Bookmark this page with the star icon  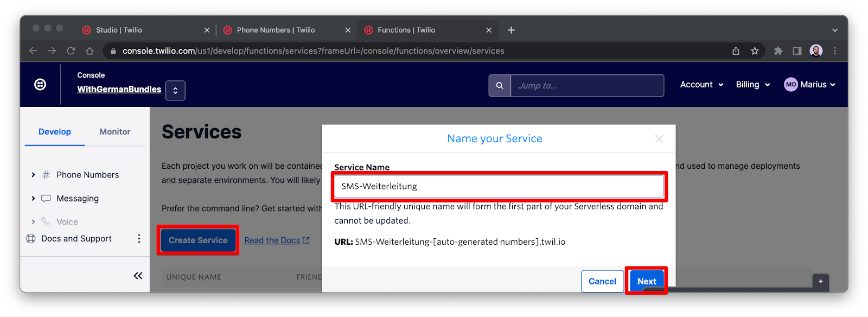click(x=755, y=51)
